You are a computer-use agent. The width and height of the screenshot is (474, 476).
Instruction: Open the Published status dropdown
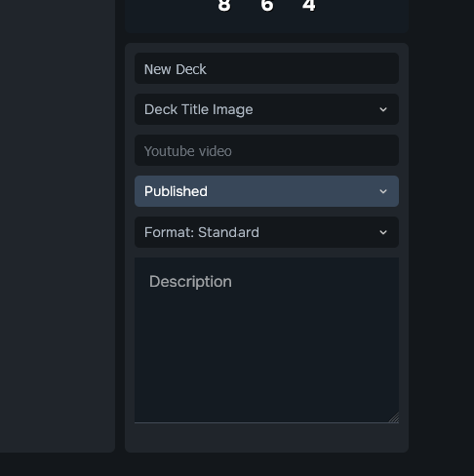pyautogui.click(x=266, y=191)
